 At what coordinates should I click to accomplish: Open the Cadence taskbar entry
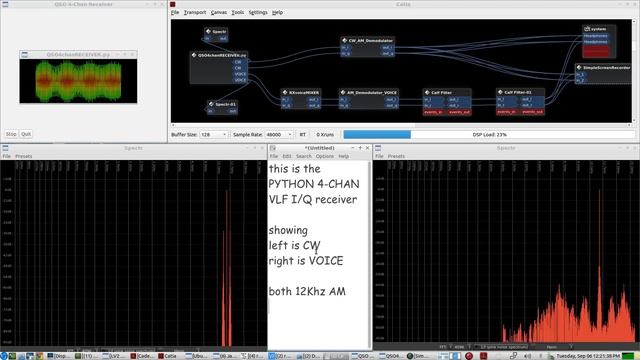click(142, 356)
